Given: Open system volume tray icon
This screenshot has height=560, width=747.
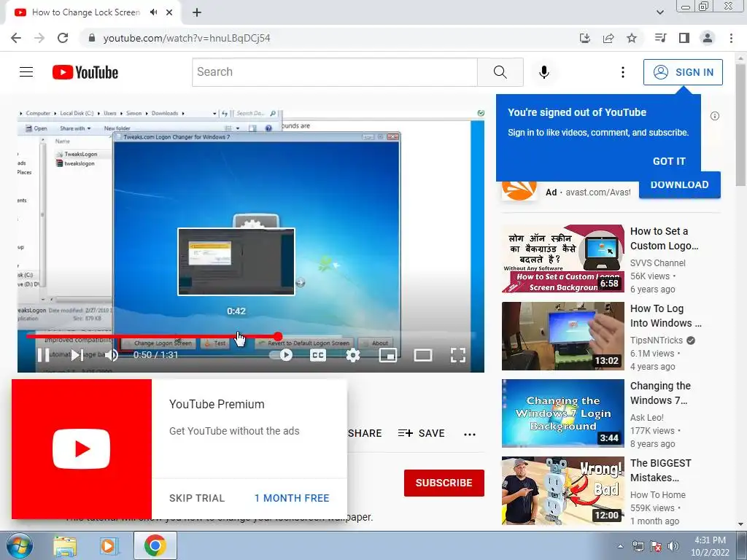Looking at the screenshot, I should pos(673,546).
